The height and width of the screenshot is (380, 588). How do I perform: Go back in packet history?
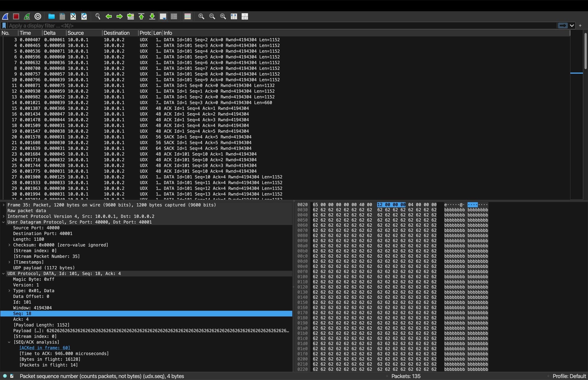[109, 16]
